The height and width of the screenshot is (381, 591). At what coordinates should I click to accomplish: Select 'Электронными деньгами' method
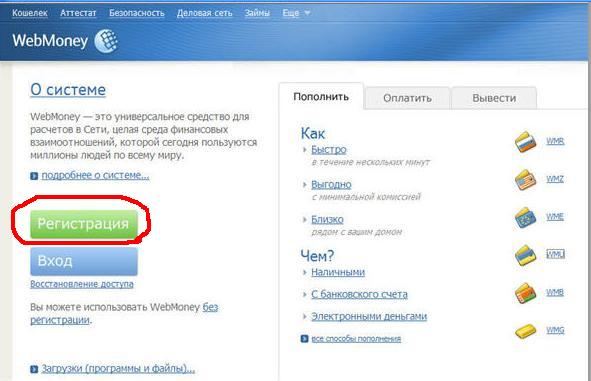point(369,316)
